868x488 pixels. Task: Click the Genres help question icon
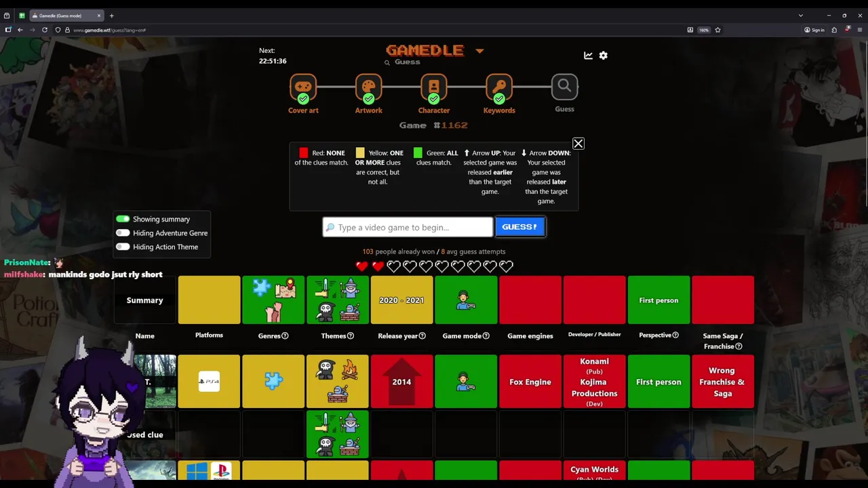point(285,335)
